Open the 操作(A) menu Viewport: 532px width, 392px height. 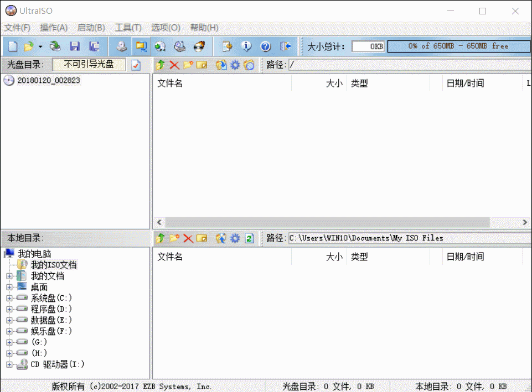pyautogui.click(x=54, y=28)
